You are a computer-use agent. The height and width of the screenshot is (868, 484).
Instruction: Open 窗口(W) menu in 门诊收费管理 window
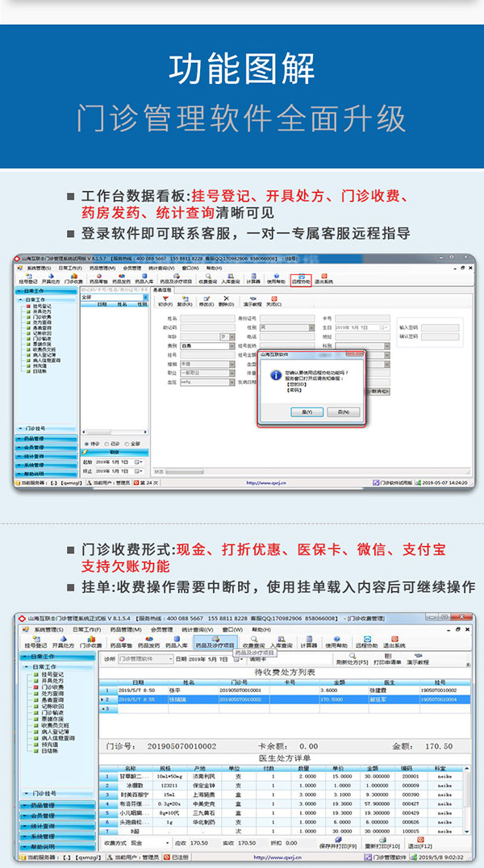coord(232,629)
